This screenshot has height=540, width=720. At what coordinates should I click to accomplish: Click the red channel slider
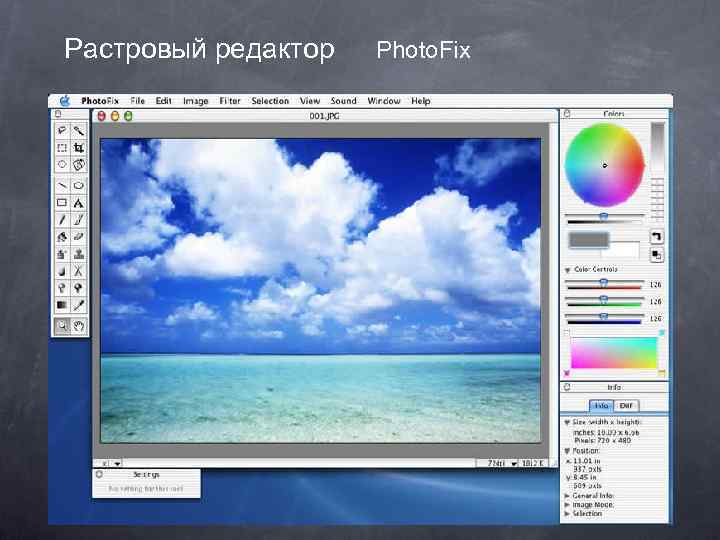point(604,285)
